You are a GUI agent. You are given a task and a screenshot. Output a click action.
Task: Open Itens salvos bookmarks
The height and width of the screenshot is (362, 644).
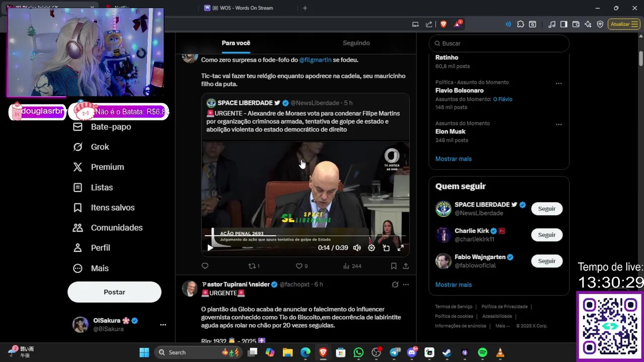coord(104,208)
